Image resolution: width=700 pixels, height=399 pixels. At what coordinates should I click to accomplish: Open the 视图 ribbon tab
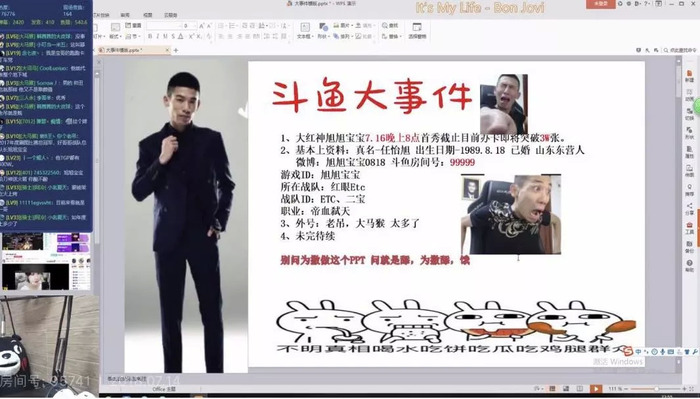[x=148, y=15]
